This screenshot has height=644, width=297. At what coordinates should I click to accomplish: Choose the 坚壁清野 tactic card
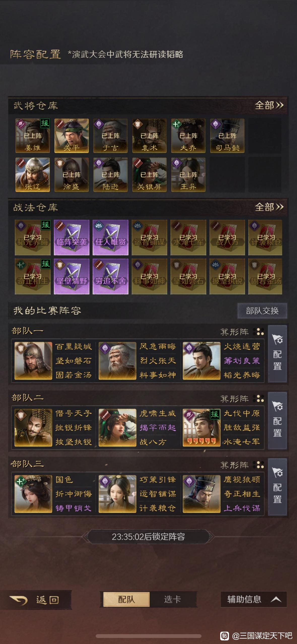click(72, 276)
